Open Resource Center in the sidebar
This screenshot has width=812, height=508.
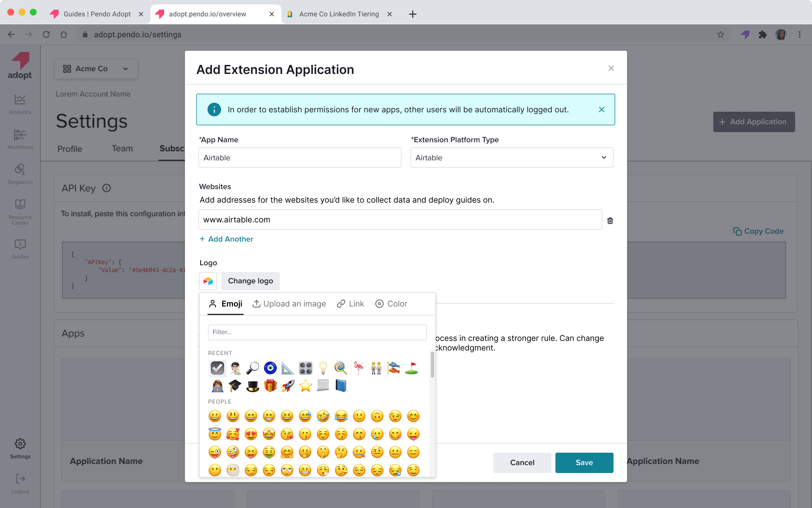tap(20, 212)
